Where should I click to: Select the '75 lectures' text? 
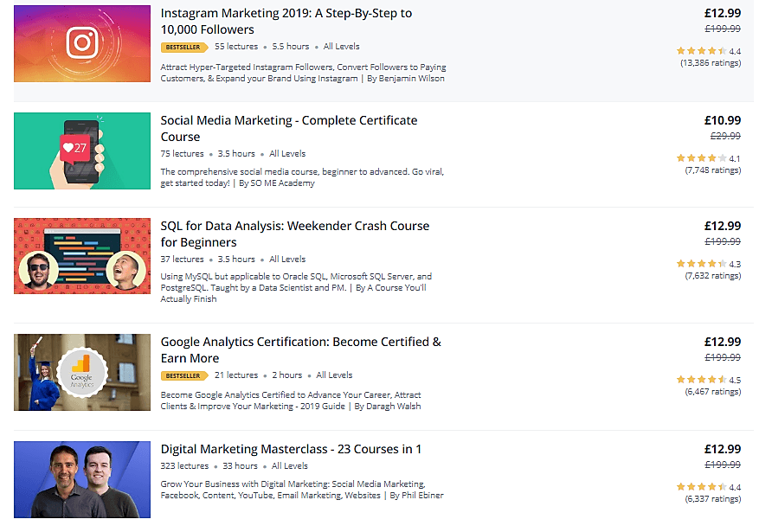[182, 154]
